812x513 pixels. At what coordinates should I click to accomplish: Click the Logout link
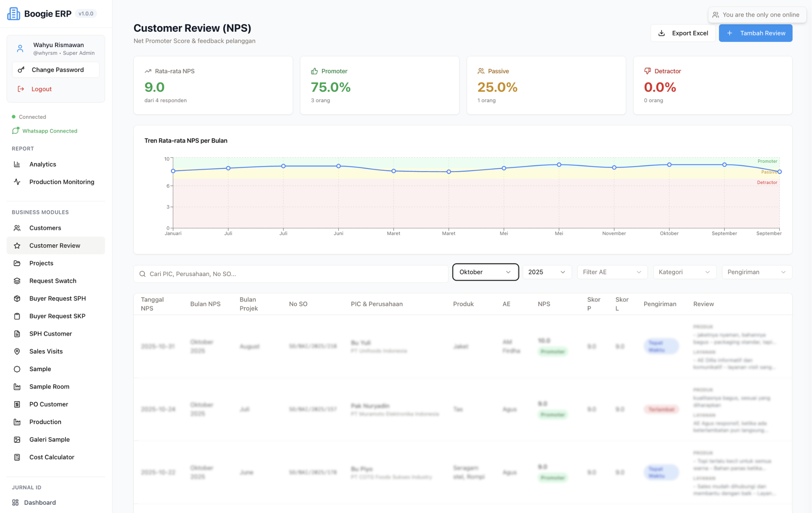coord(41,89)
